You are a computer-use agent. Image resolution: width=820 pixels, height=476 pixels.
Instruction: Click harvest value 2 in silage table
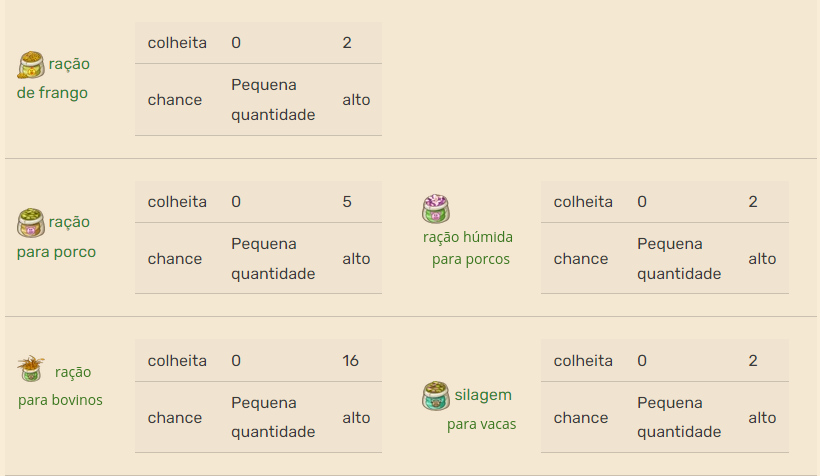(x=753, y=361)
